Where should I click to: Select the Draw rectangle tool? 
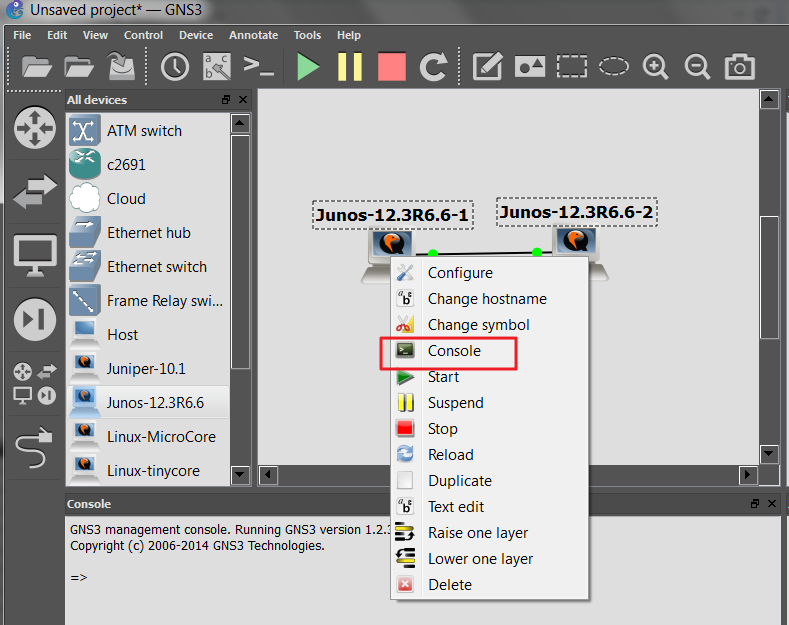572,66
